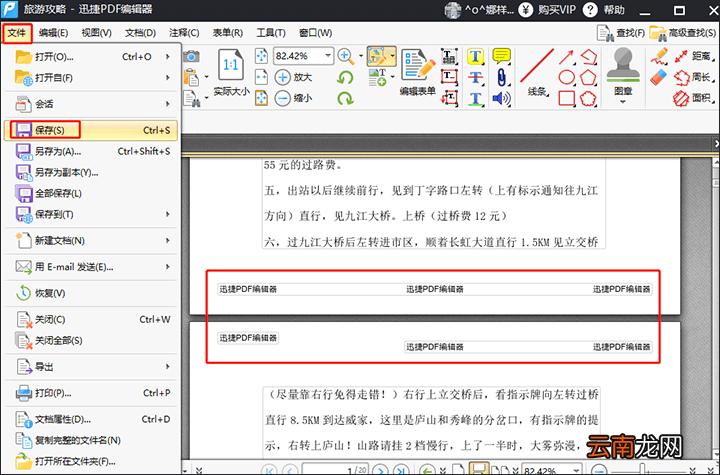Select the 周长 perimeter measure tool
Image resolution: width=720 pixels, height=475 pixels.
[x=693, y=77]
